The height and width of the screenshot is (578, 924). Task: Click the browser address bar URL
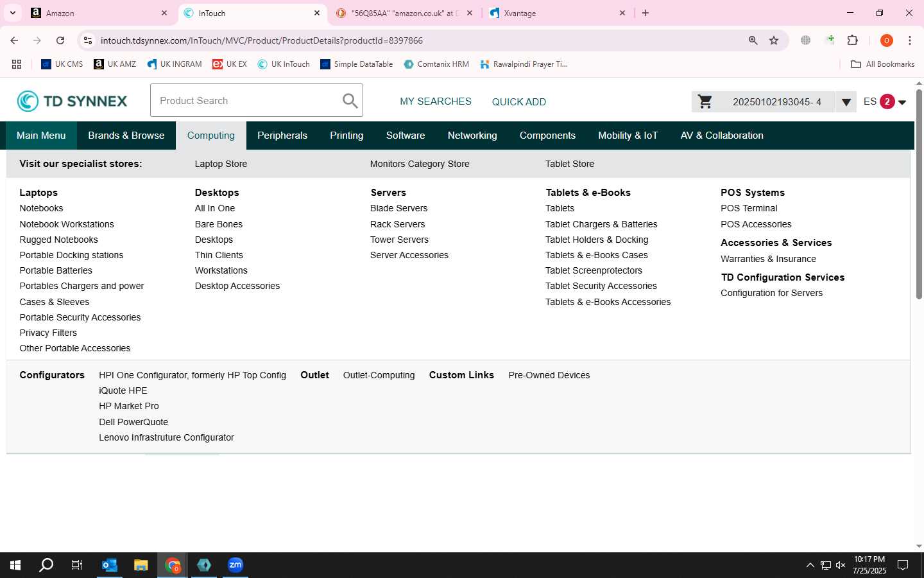(262, 40)
